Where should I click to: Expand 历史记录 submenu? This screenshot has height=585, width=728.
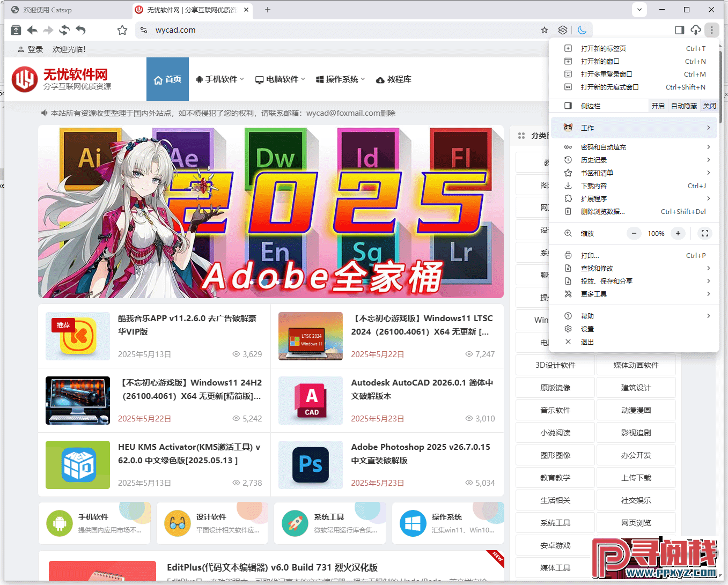click(634, 160)
